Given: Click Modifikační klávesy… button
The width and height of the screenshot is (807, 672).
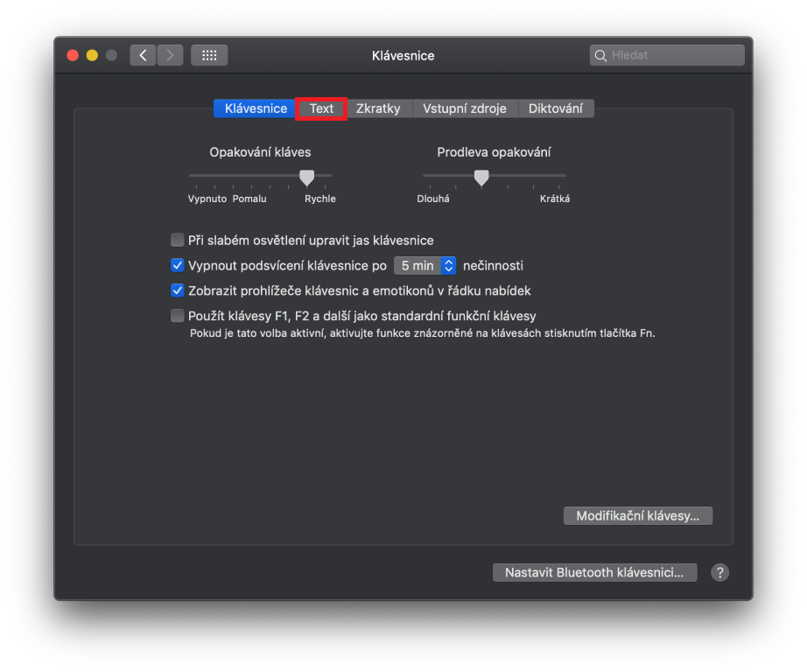Looking at the screenshot, I should [638, 515].
